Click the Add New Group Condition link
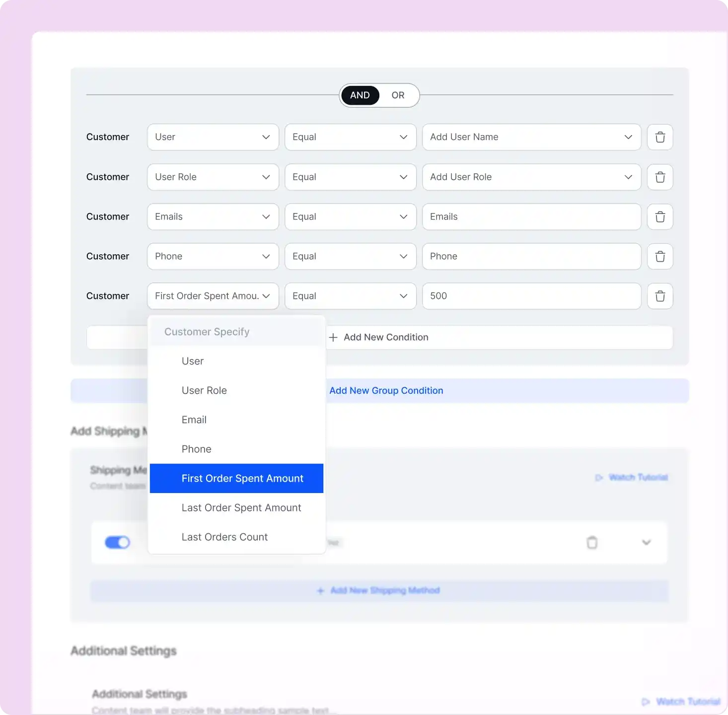This screenshot has height=715, width=728. tap(386, 390)
